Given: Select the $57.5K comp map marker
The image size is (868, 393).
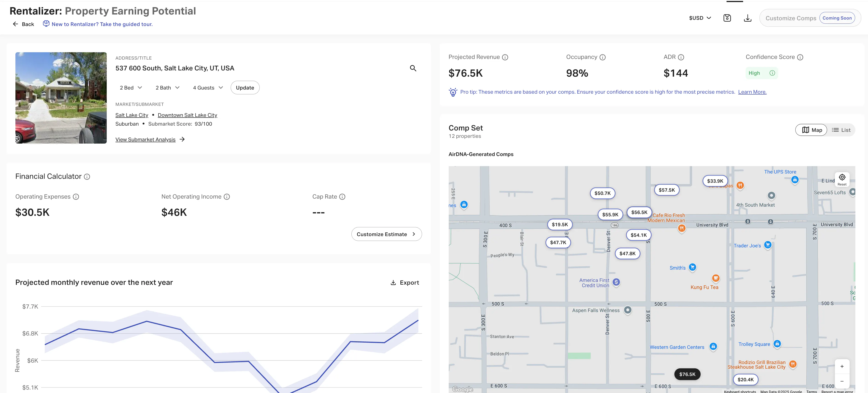Looking at the screenshot, I should 667,190.
